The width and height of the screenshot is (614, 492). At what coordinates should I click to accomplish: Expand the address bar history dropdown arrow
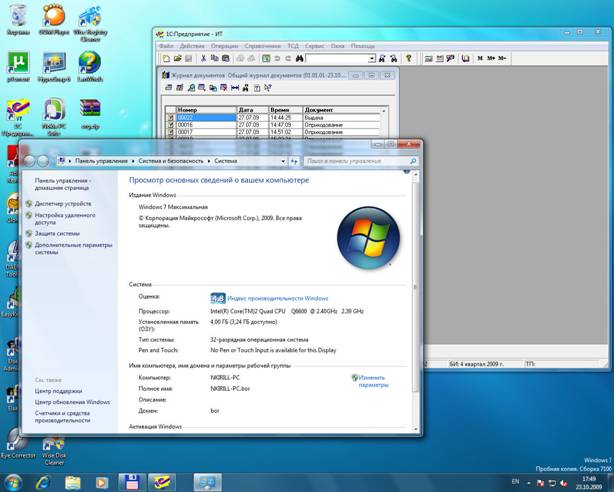pos(283,161)
